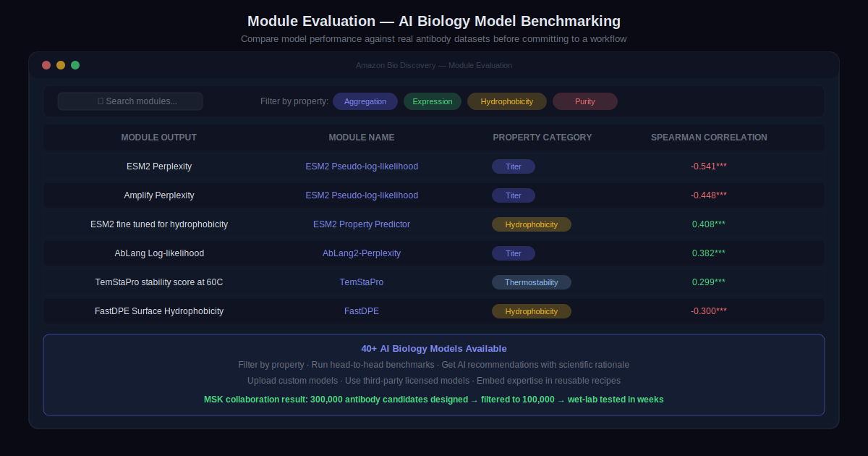Viewport: 868px width, 456px height.
Task: Sort by Module Name column header
Action: pos(362,138)
